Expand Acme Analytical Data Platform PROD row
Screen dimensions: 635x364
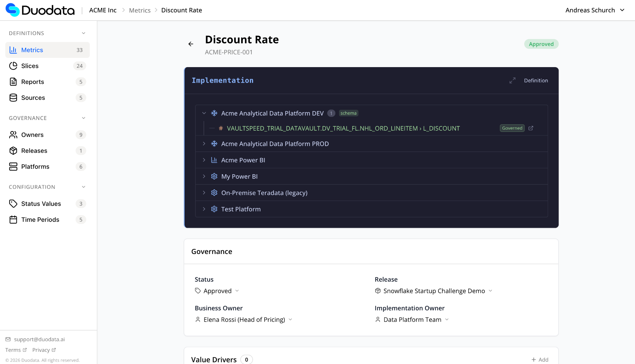click(204, 144)
